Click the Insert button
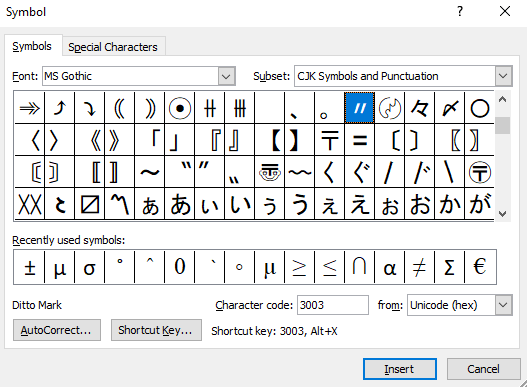527x387 pixels. click(x=400, y=369)
